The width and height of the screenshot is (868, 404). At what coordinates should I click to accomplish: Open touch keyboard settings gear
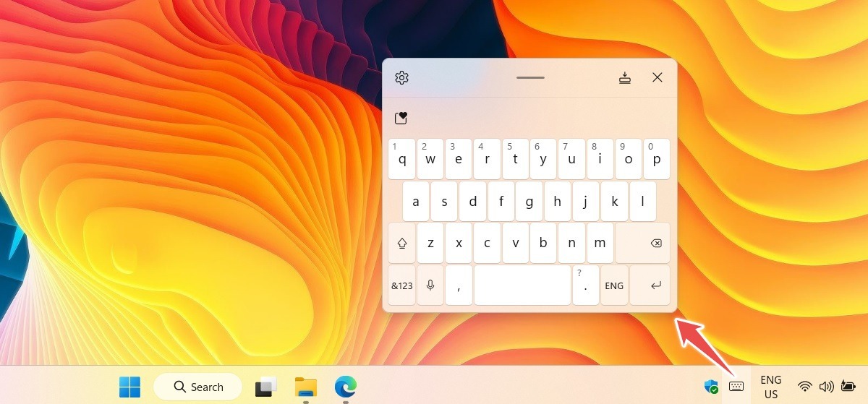[402, 77]
